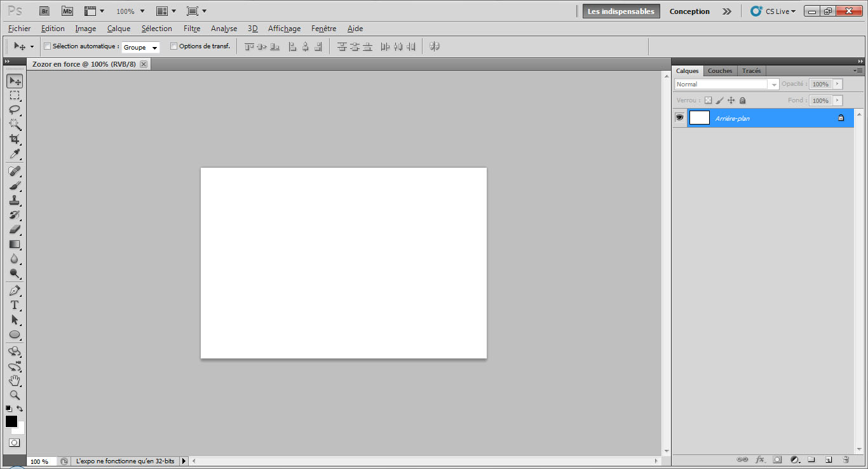
Task: Hide the Arrière-plan layer via eye icon
Action: [679, 118]
